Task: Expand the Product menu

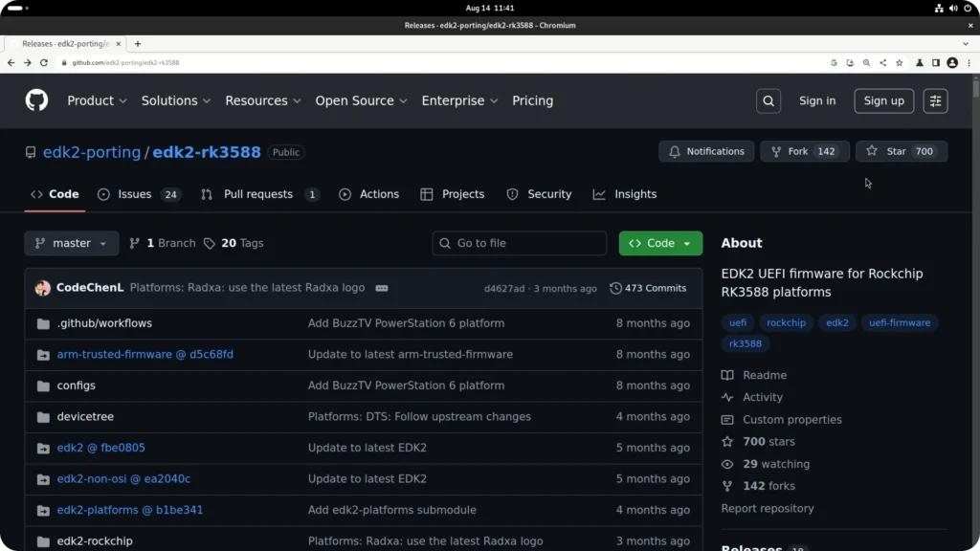Action: [97, 100]
